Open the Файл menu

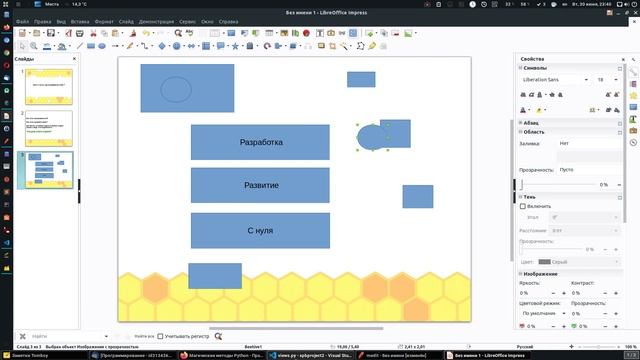[x=22, y=22]
